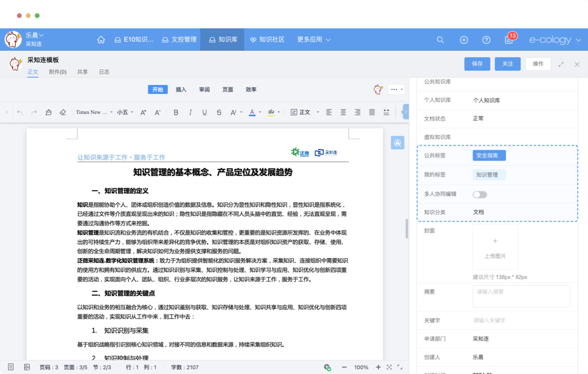
Task: Open the font color dropdown arrow
Action: point(260,112)
